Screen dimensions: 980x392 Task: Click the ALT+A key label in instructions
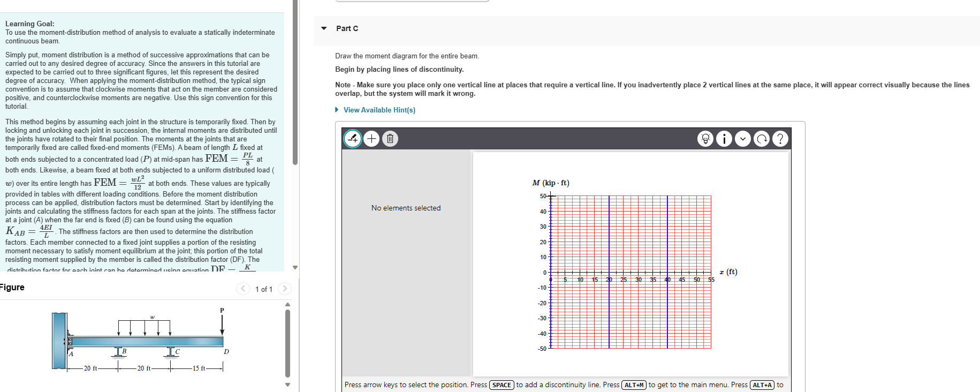pyautogui.click(x=762, y=385)
